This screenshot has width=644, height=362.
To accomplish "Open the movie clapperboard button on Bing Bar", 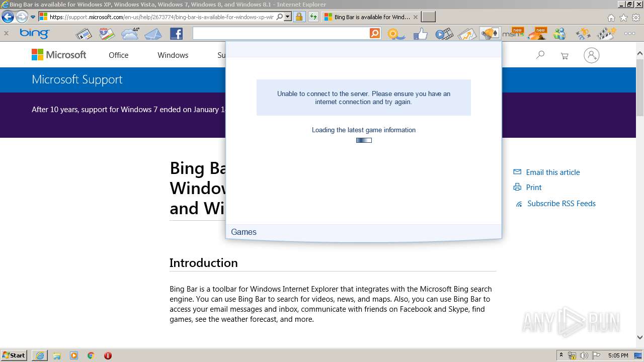I will click(x=607, y=34).
